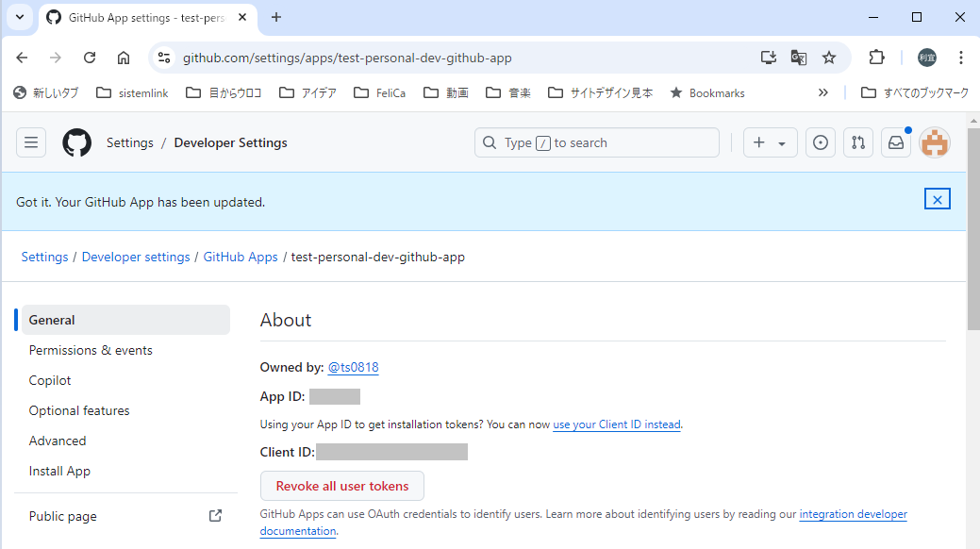Show more bookmarks with the chevron
Image resolution: width=980 pixels, height=549 pixels.
[823, 92]
